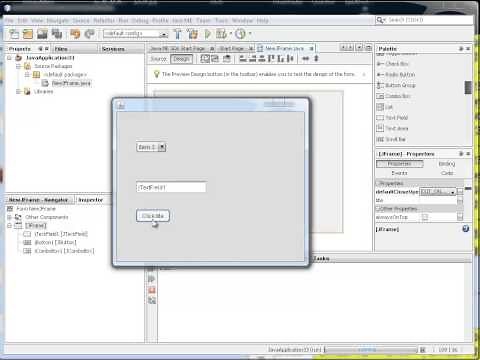Click the Clean and Build icon
The image size is (480, 360).
[192, 34]
